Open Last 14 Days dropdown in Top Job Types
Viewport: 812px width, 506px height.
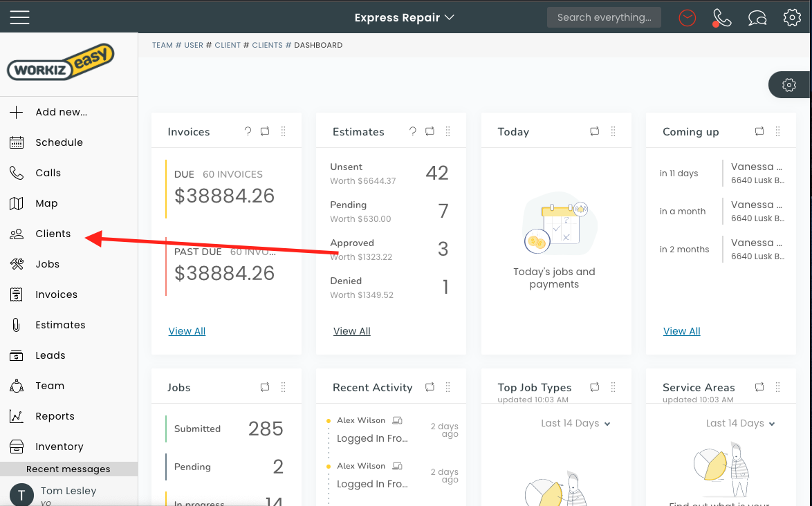[x=575, y=423]
